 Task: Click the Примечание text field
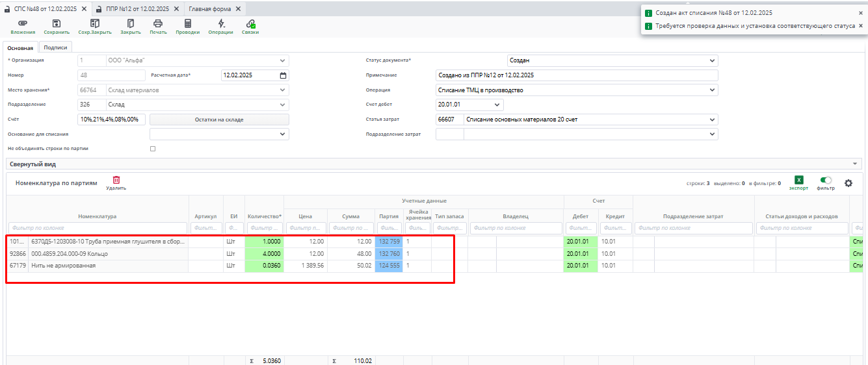pyautogui.click(x=576, y=75)
